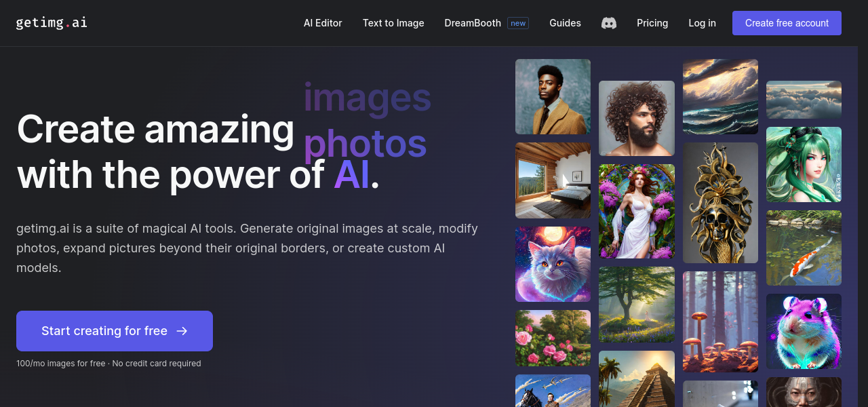Open DreamBooth from the navigation bar
868x407 pixels.
pos(473,23)
